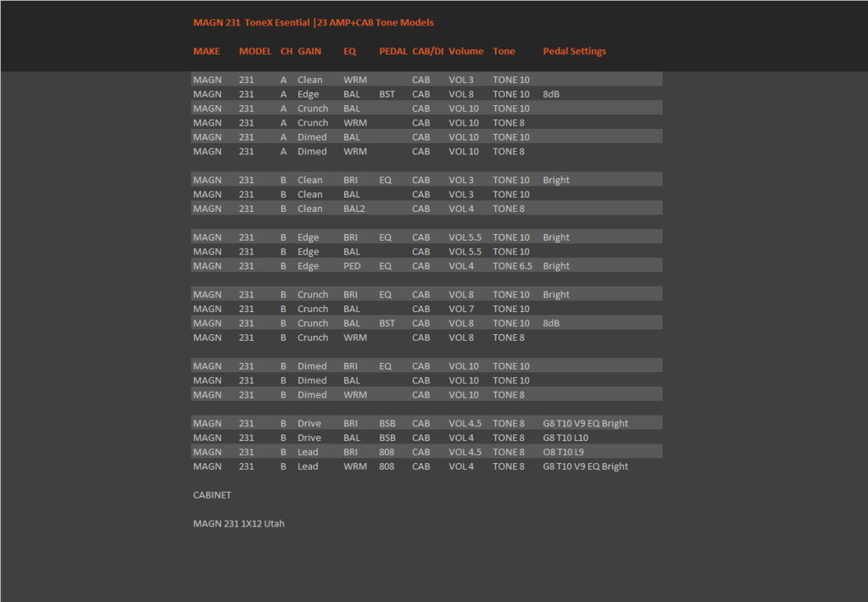Click 8dB in channel A Edge row
Image resolution: width=868 pixels, height=602 pixels.
[x=551, y=94]
